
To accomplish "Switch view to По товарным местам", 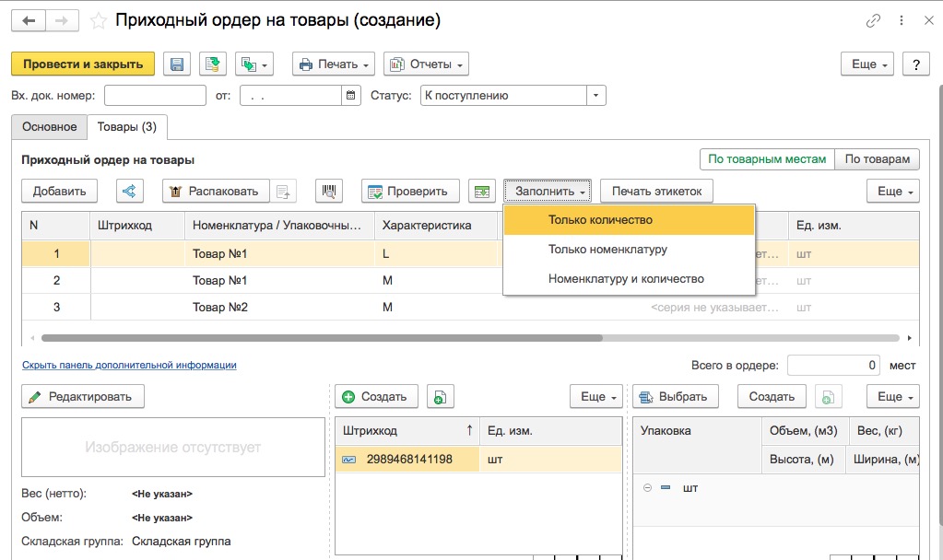I will tap(767, 159).
